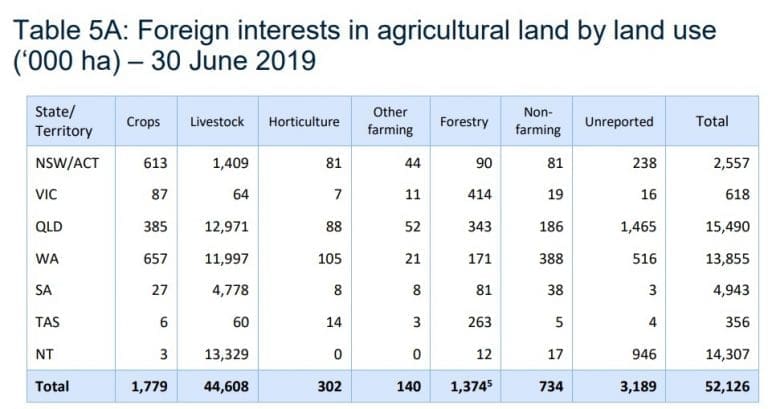Select the Unreported column header
This screenshot has height=409, width=768.
point(619,121)
